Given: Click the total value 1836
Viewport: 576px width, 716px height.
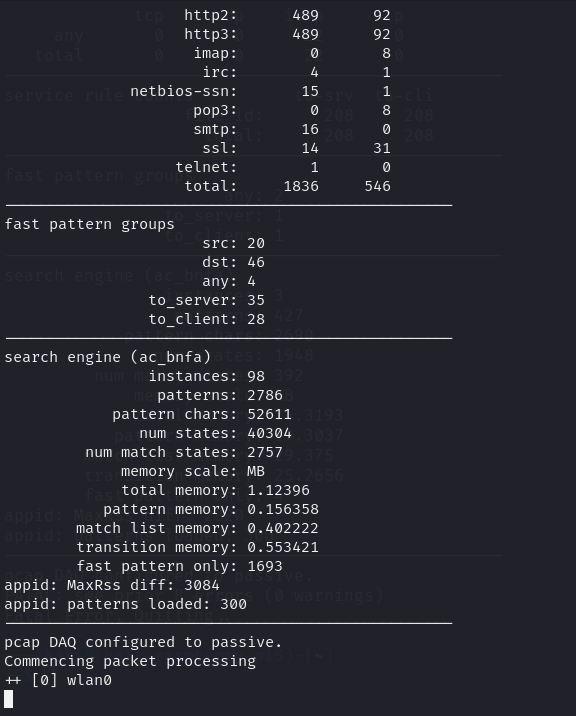Looking at the screenshot, I should point(301,186).
